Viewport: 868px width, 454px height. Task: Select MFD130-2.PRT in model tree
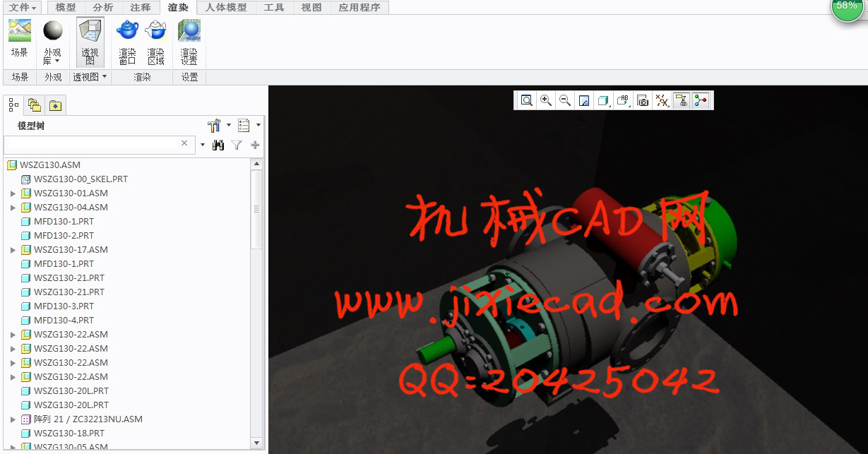click(64, 236)
